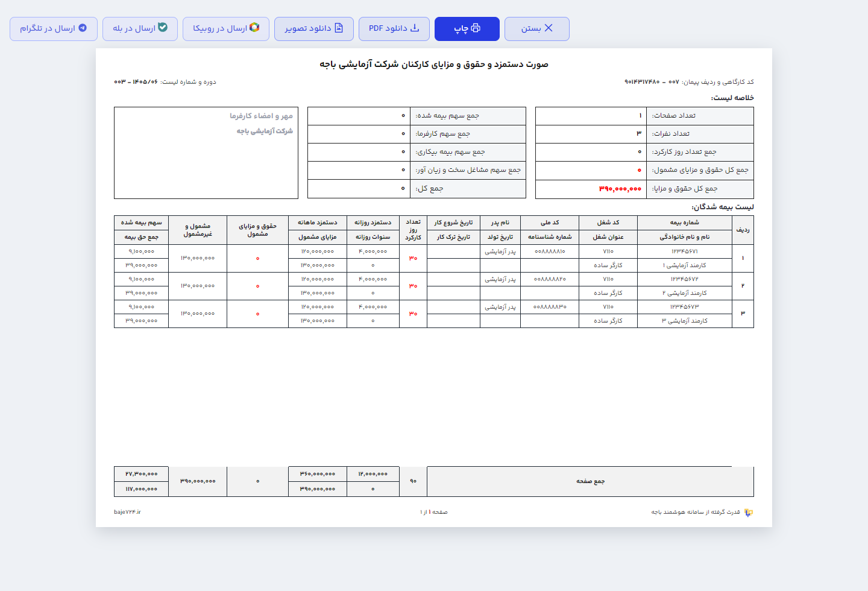Select the "خلاصه لیست" section heading
The width and height of the screenshot is (868, 591).
[x=732, y=98]
